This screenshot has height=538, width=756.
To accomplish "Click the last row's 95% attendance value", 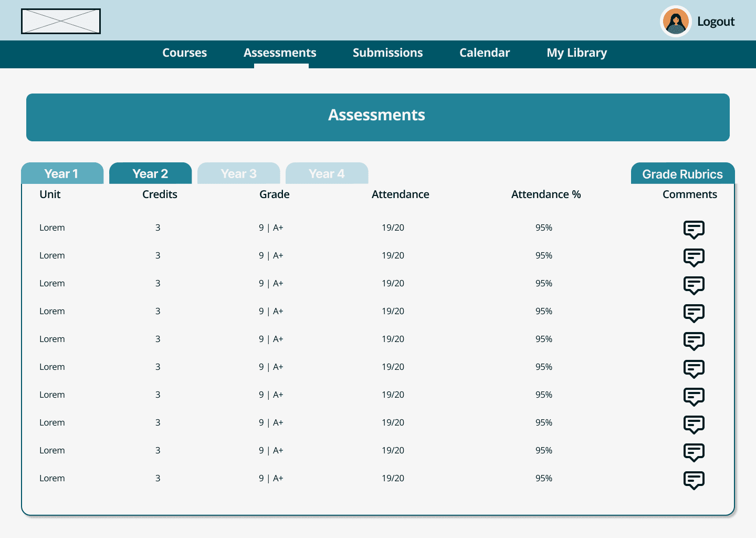I will [x=544, y=478].
